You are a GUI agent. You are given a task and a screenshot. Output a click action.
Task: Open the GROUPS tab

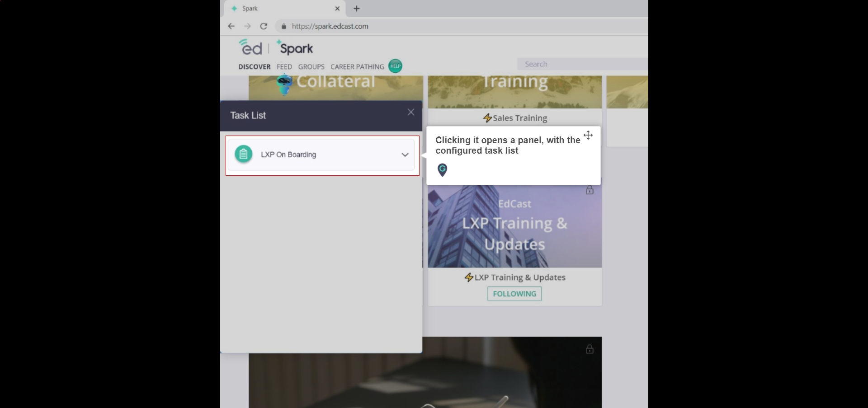tap(311, 67)
